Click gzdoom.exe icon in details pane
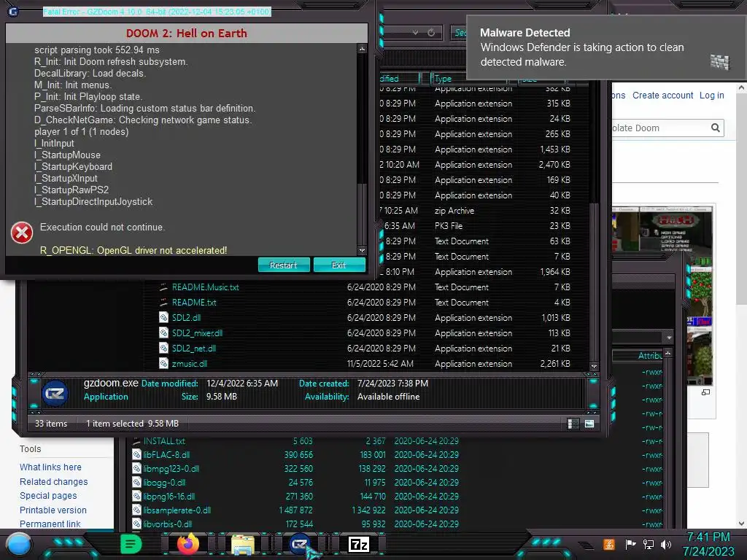 tap(55, 393)
